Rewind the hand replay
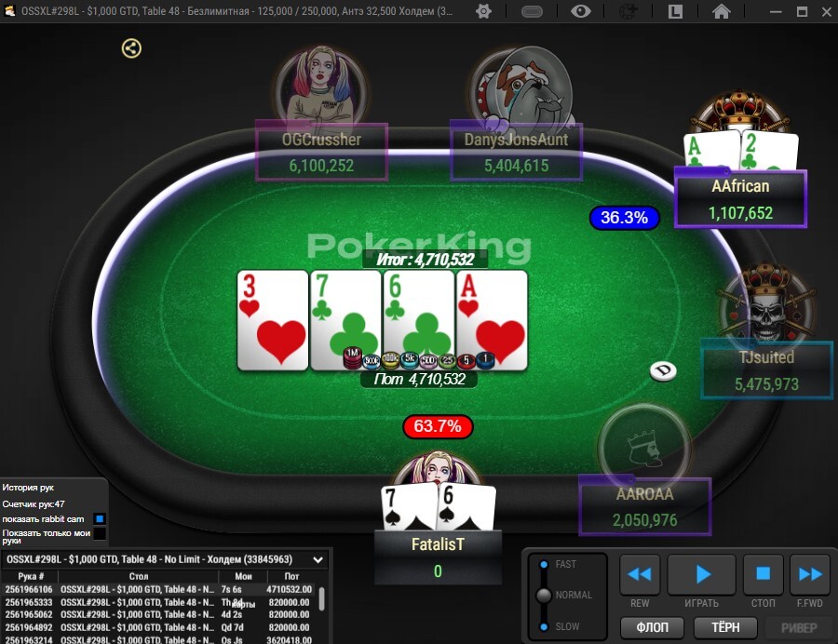Image resolution: width=838 pixels, height=644 pixels. point(640,574)
